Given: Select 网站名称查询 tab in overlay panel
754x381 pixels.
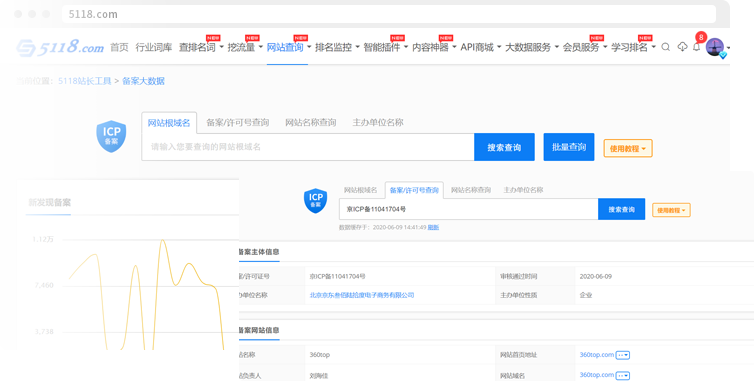Looking at the screenshot, I should click(471, 190).
